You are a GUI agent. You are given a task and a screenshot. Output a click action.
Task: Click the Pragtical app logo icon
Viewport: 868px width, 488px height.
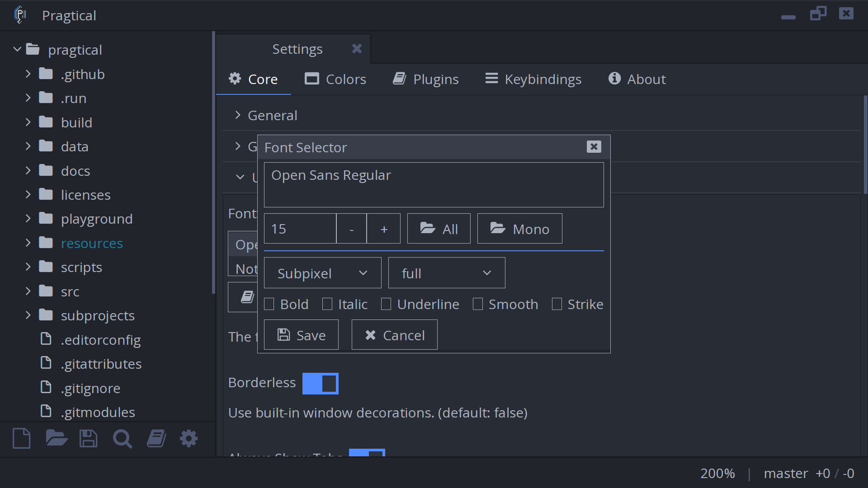click(20, 15)
